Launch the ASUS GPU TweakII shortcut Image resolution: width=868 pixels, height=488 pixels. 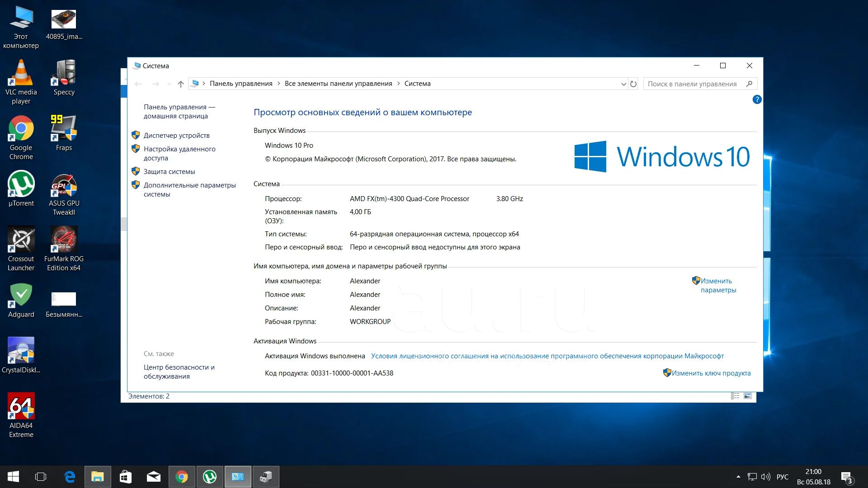click(64, 195)
